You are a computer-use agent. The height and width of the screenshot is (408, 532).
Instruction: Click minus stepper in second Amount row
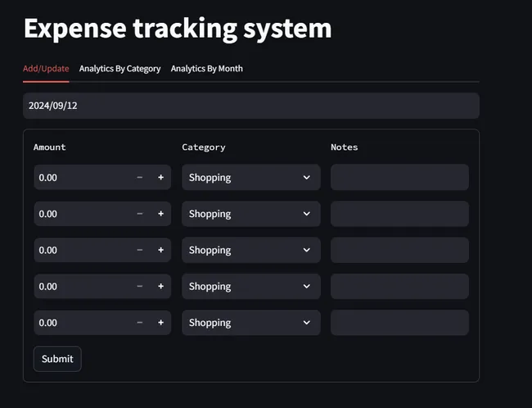(x=139, y=214)
